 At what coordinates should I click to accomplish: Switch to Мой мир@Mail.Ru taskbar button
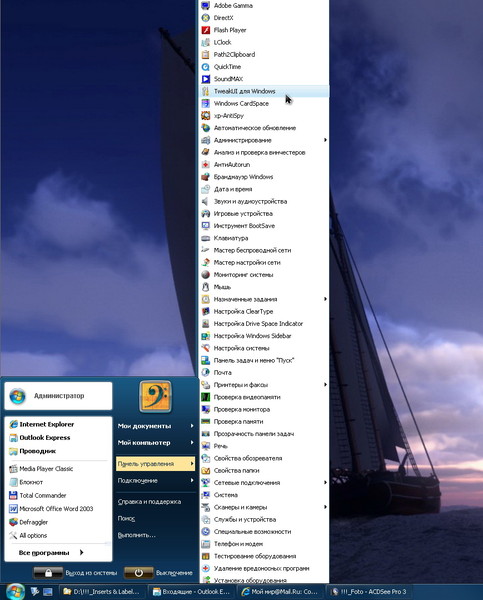280,592
